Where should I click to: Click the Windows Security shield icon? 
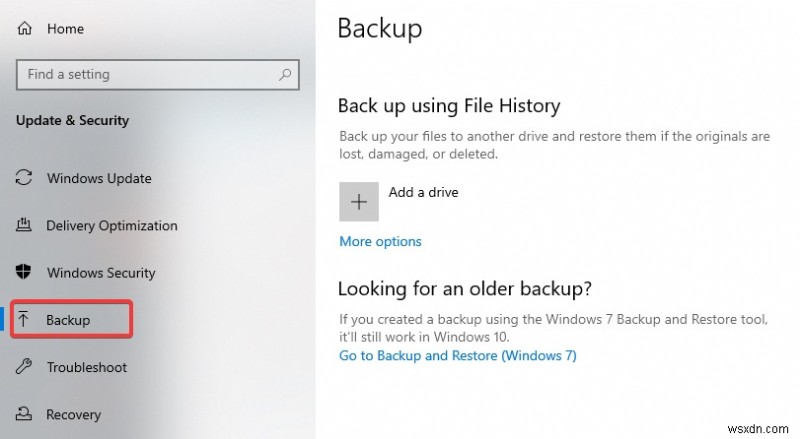coord(25,273)
